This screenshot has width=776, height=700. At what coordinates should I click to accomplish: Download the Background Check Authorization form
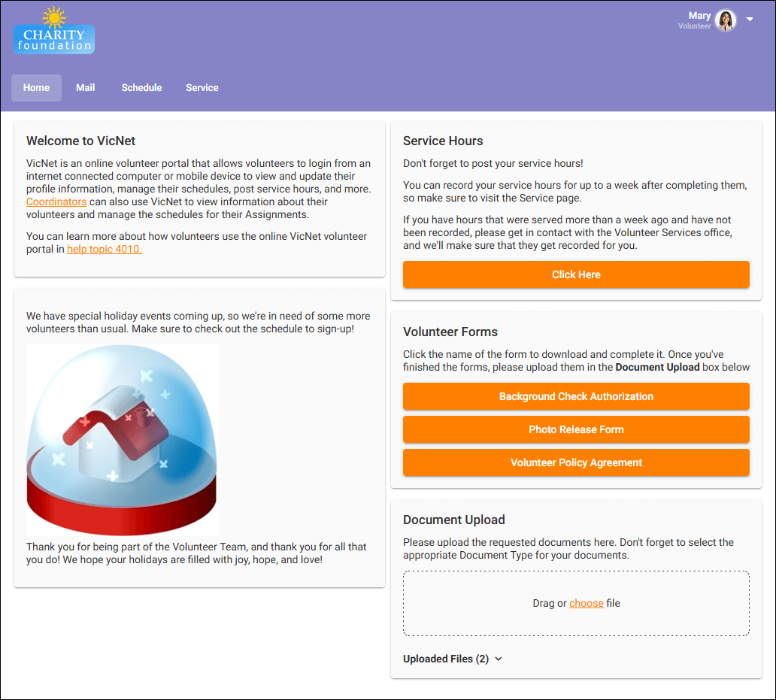pos(576,396)
